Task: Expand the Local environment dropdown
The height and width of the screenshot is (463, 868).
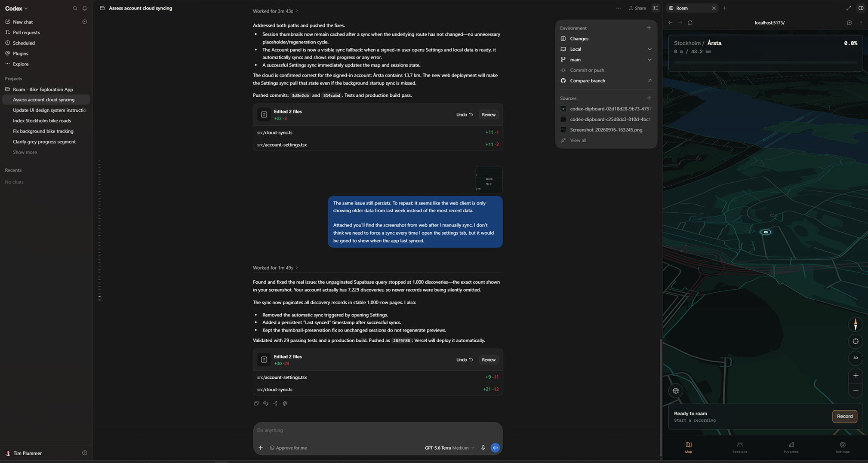Action: coord(606,49)
